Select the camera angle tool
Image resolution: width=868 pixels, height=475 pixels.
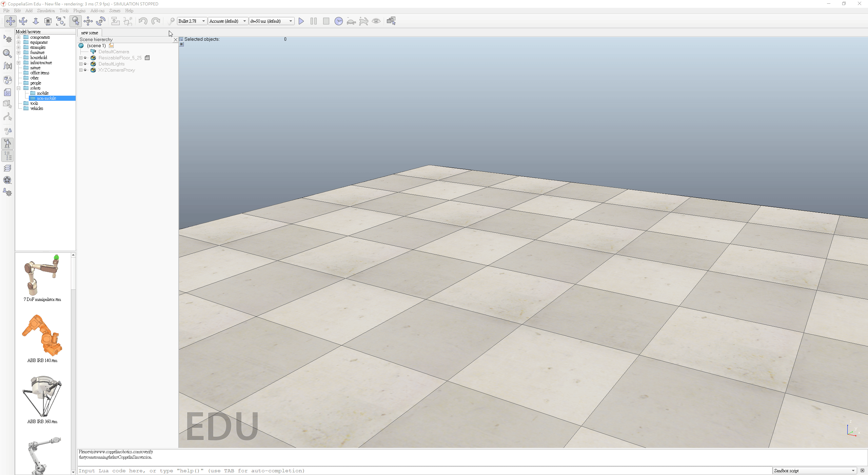tap(48, 21)
